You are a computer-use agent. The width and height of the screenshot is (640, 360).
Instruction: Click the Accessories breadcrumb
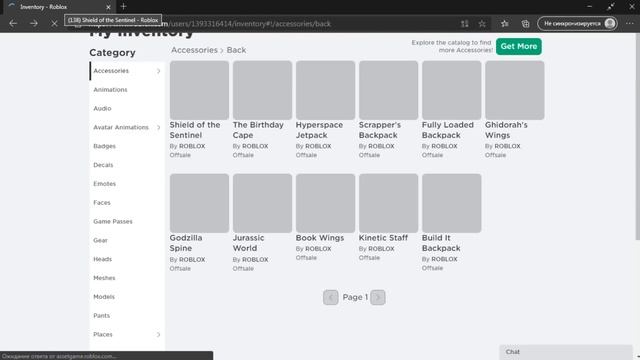pos(194,50)
